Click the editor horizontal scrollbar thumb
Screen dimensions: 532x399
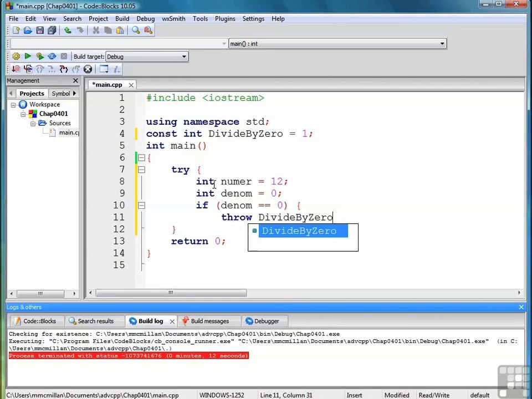click(x=171, y=293)
